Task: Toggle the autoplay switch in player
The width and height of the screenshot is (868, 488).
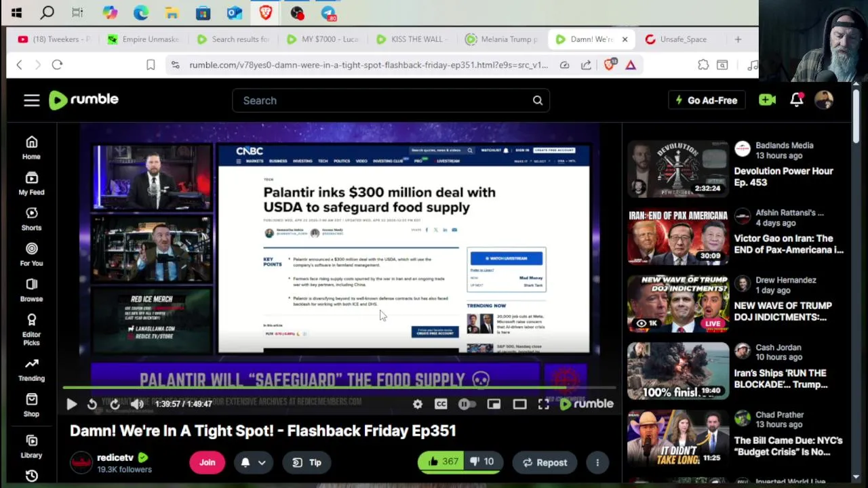Action: [x=466, y=404]
